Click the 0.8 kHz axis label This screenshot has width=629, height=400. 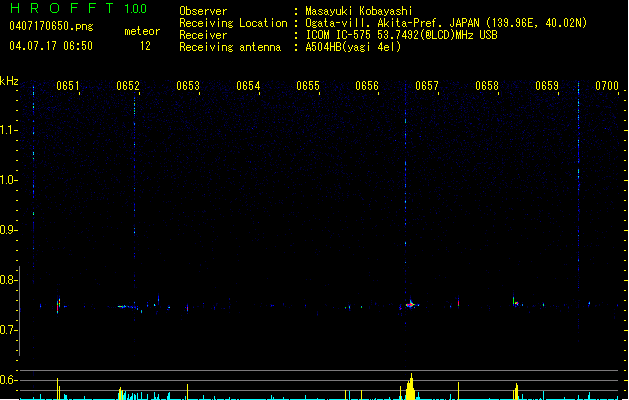click(8, 280)
